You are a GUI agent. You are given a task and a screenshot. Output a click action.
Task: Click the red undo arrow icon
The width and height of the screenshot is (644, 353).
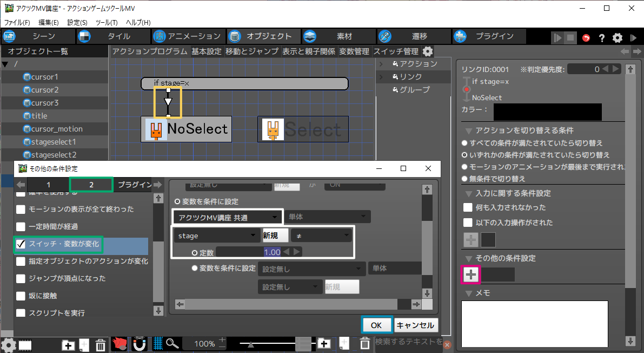point(587,37)
